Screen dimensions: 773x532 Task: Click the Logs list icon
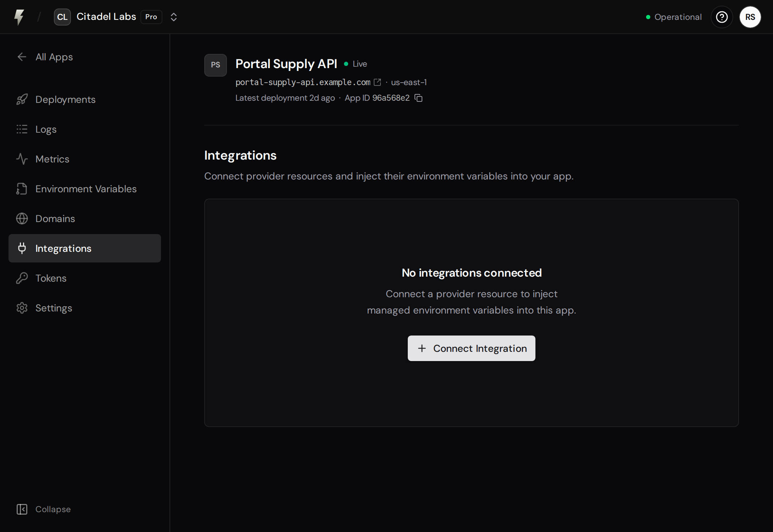tap(22, 129)
